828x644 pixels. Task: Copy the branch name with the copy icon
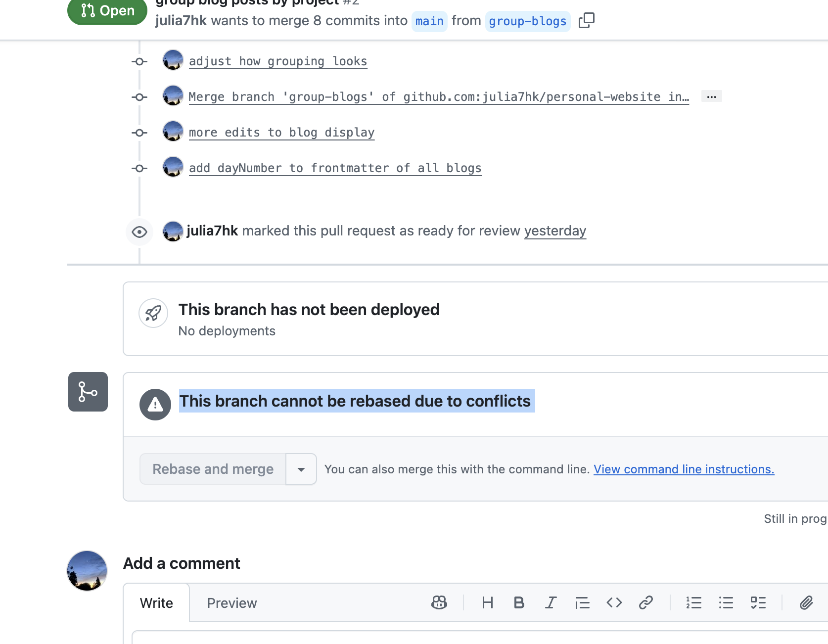586,21
